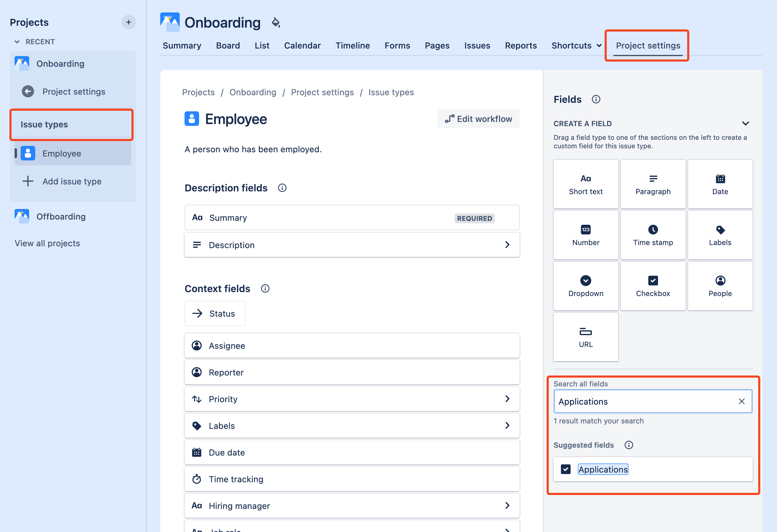This screenshot has width=777, height=532.
Task: Open the Summary tab
Action: [x=182, y=45]
